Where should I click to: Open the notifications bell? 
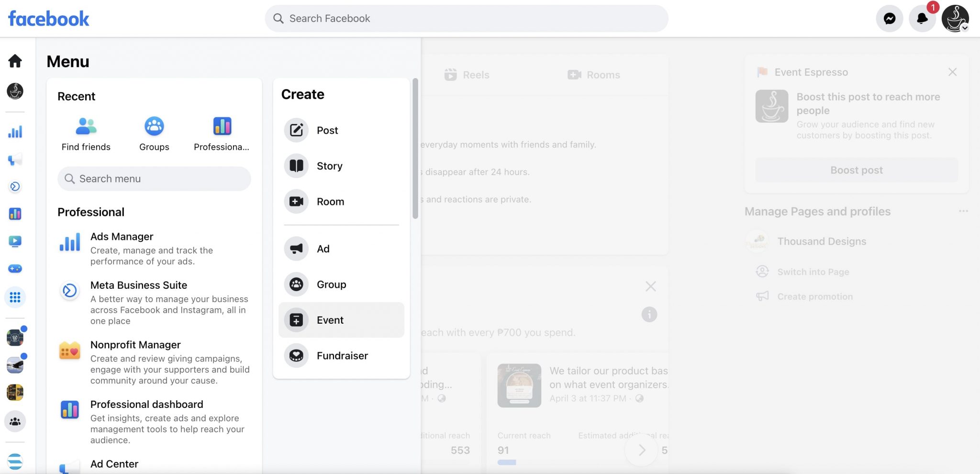922,19
